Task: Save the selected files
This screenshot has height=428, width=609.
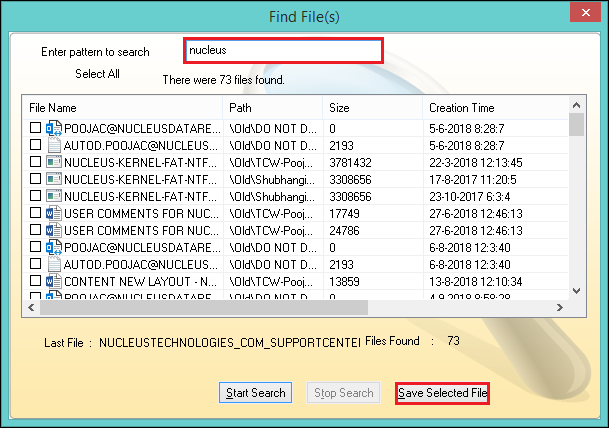Action: pyautogui.click(x=442, y=393)
